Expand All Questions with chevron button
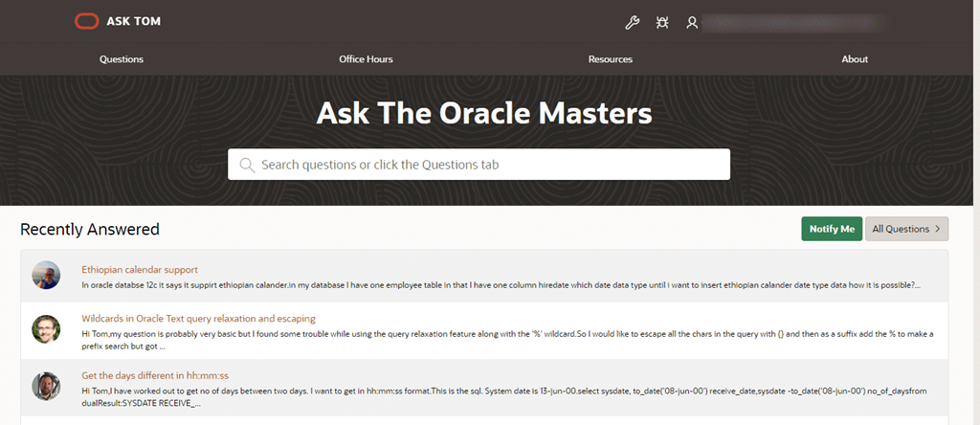This screenshot has width=980, height=425. (x=906, y=229)
